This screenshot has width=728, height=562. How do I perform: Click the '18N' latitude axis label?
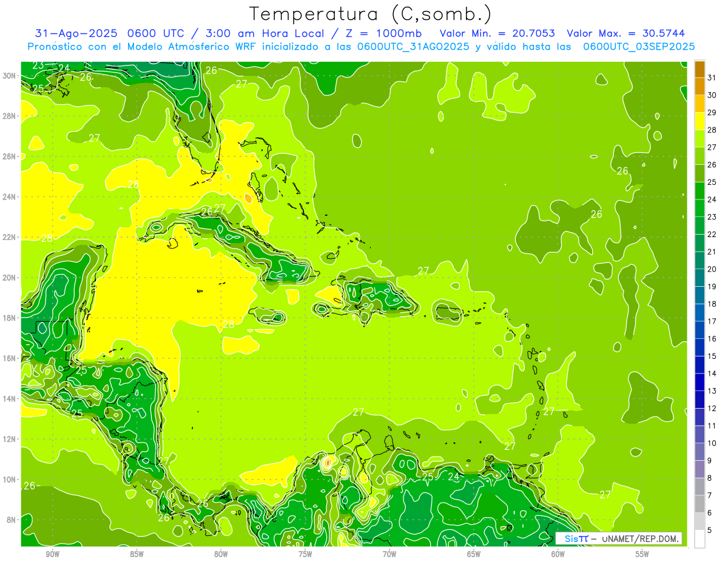[9, 318]
